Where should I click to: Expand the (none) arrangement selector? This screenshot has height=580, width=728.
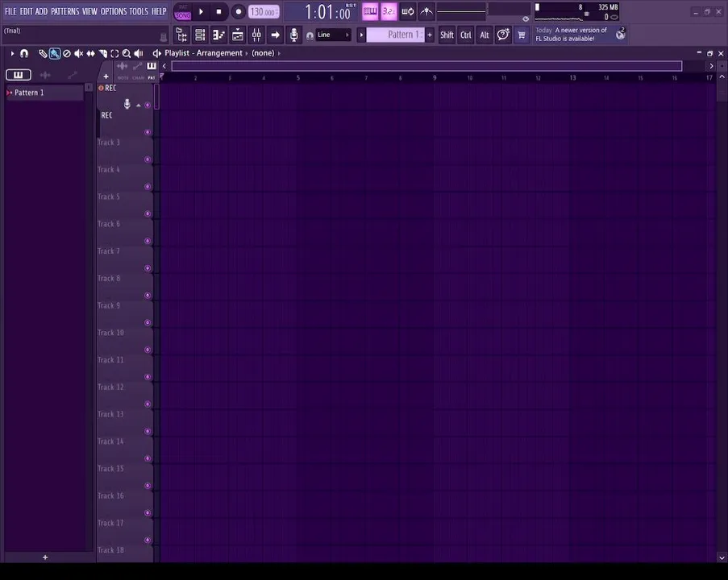tap(265, 53)
